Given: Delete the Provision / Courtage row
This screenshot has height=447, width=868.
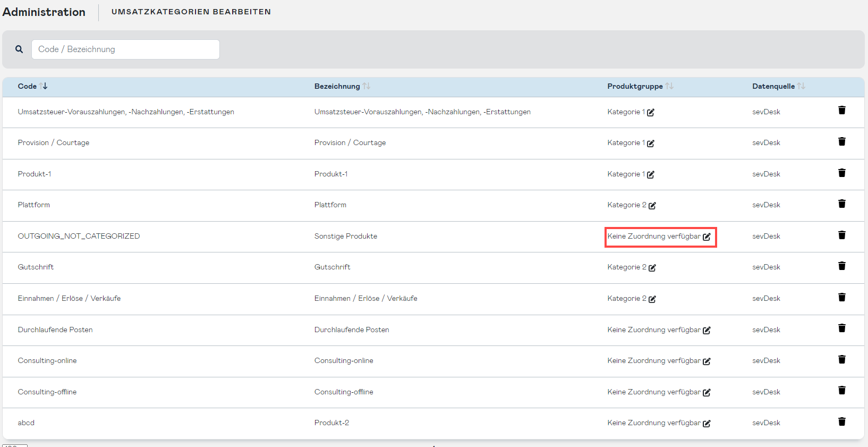Looking at the screenshot, I should (x=842, y=141).
